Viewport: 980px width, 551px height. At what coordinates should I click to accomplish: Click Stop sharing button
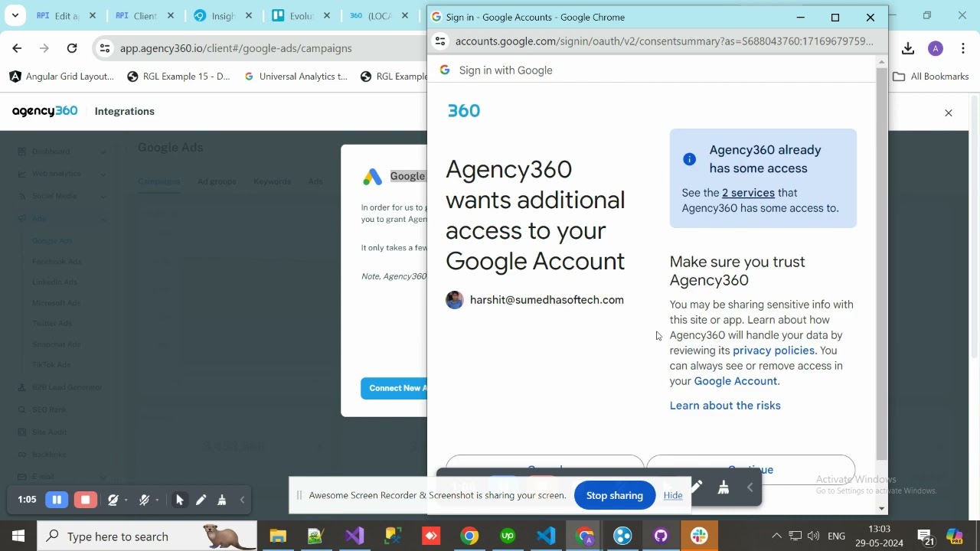click(615, 495)
